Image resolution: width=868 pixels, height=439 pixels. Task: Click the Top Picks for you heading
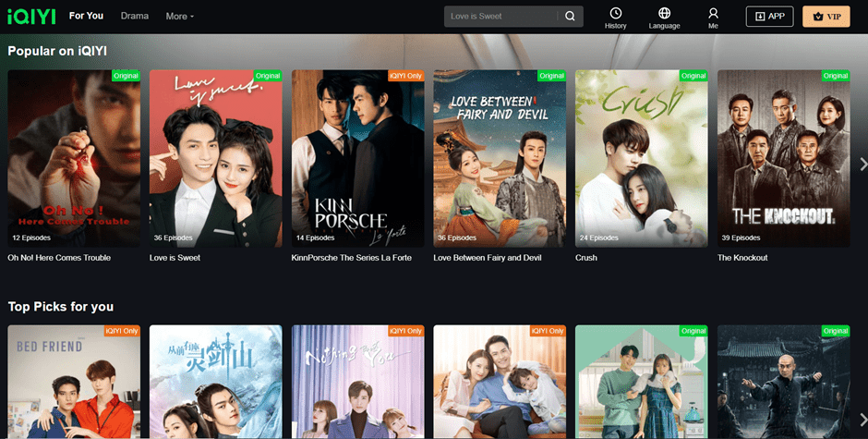click(60, 307)
